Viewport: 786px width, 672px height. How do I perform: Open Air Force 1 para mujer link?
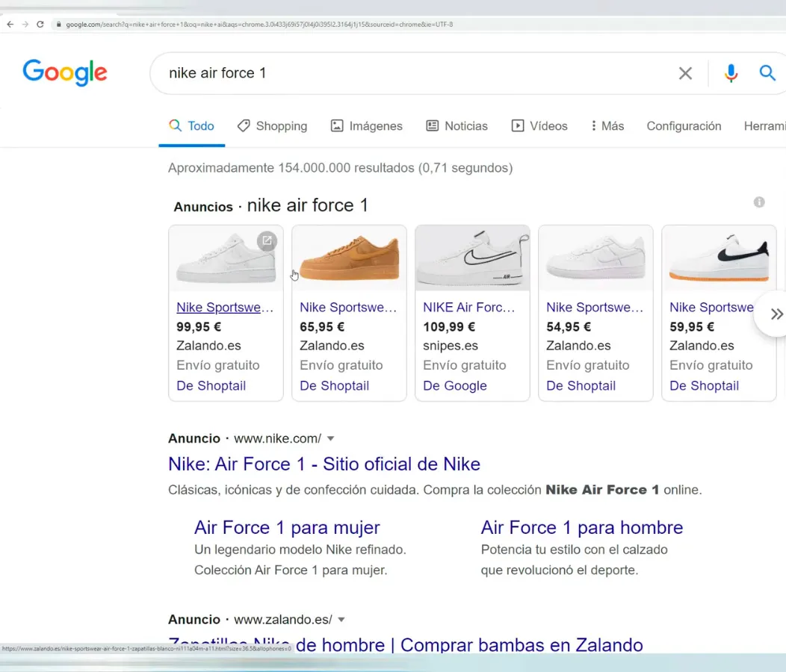[287, 528]
